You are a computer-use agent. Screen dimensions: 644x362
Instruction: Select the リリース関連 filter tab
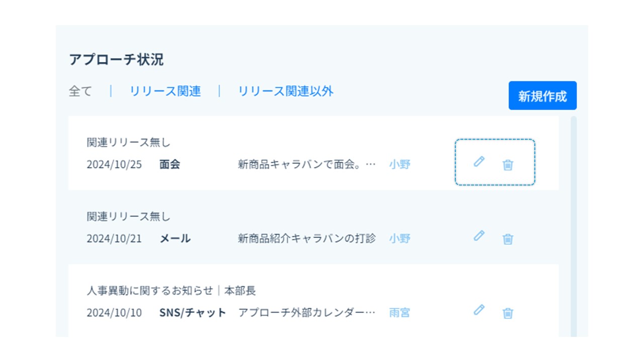(165, 91)
